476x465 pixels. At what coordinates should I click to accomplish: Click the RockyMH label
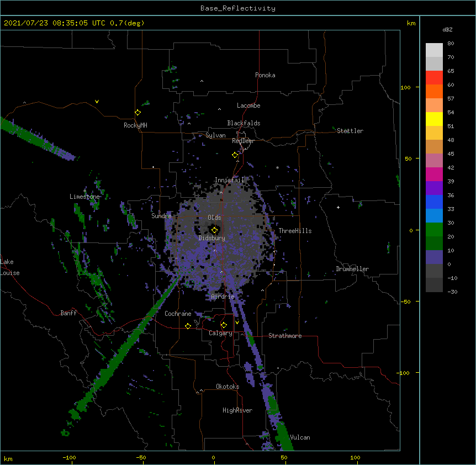[x=135, y=125]
